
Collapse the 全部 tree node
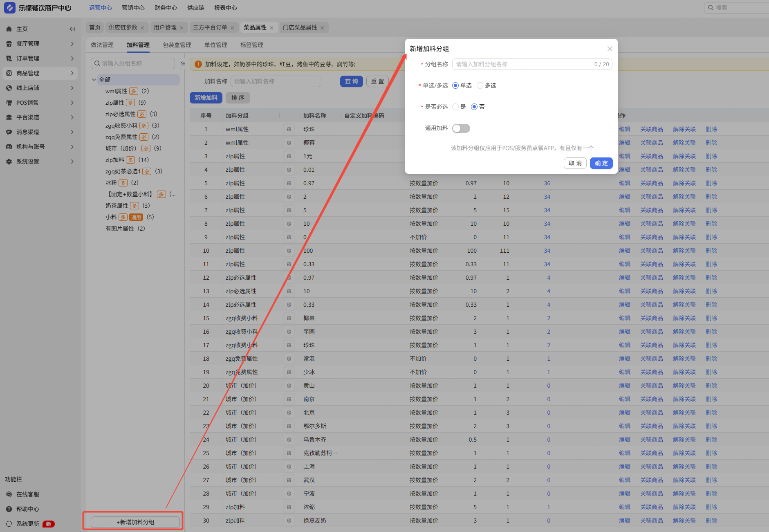coord(94,80)
